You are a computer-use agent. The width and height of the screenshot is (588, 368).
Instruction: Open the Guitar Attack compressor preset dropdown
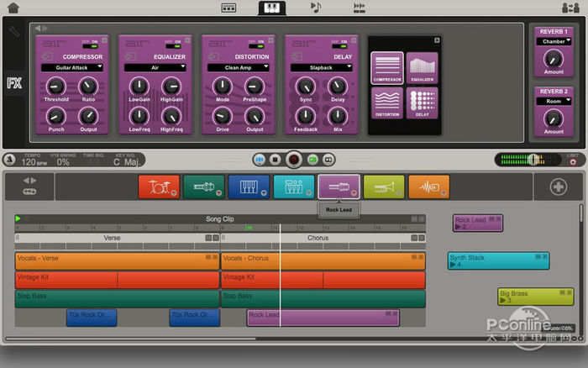coord(71,67)
